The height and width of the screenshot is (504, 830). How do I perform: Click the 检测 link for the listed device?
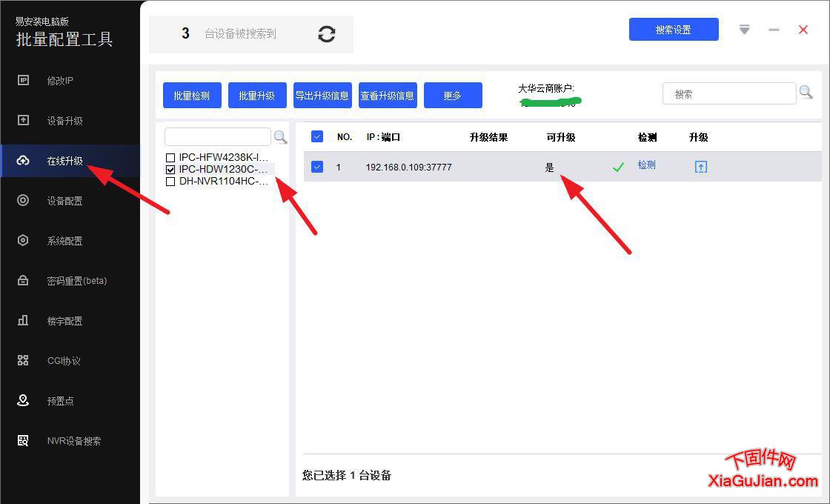click(x=646, y=165)
